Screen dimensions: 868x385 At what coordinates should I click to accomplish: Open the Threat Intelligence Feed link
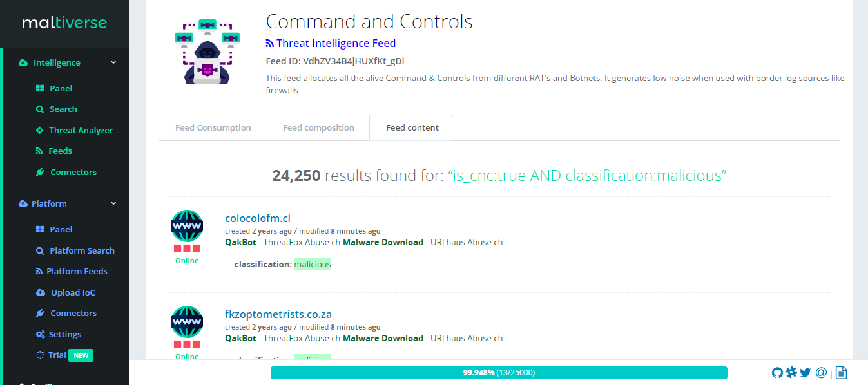coord(331,43)
